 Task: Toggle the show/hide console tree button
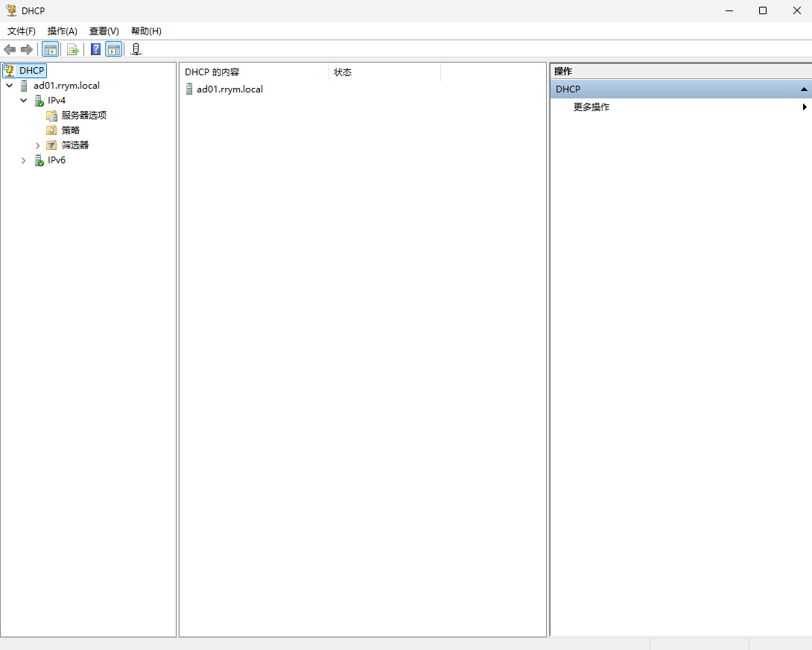pos(51,49)
